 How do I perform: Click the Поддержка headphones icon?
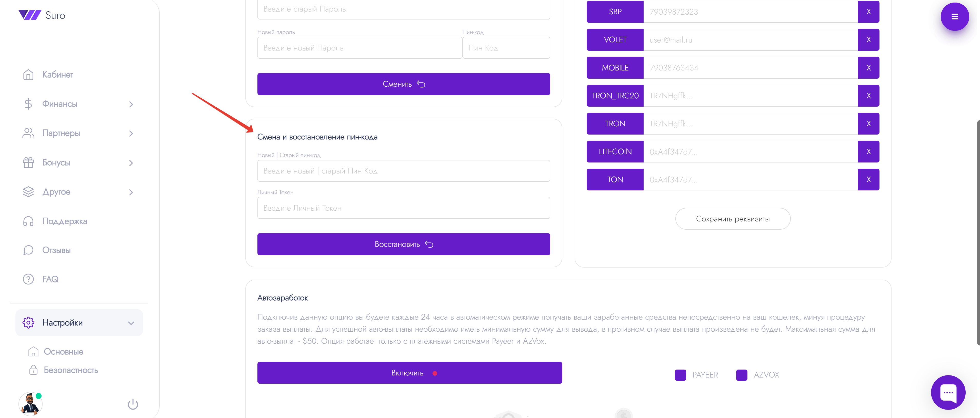coord(28,221)
